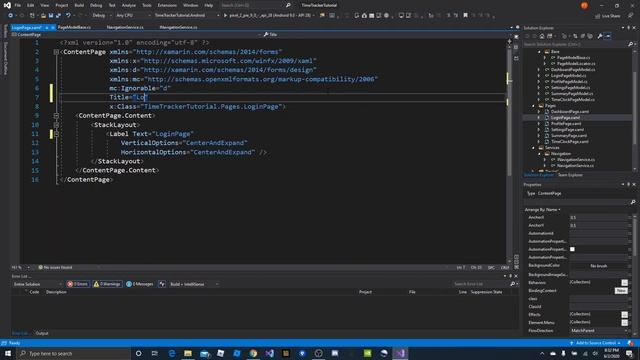This screenshot has width=640, height=360.
Task: Select LoginPage.xaml in Solution Explorer
Action: [565, 118]
